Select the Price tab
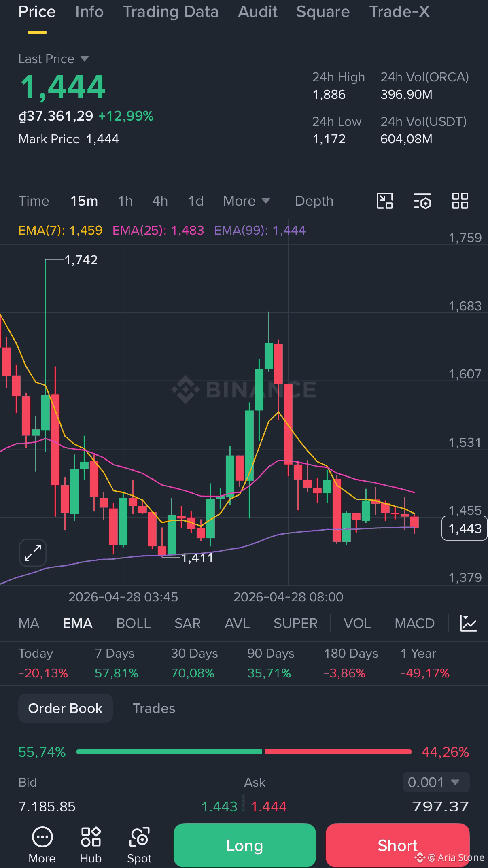 click(x=37, y=12)
